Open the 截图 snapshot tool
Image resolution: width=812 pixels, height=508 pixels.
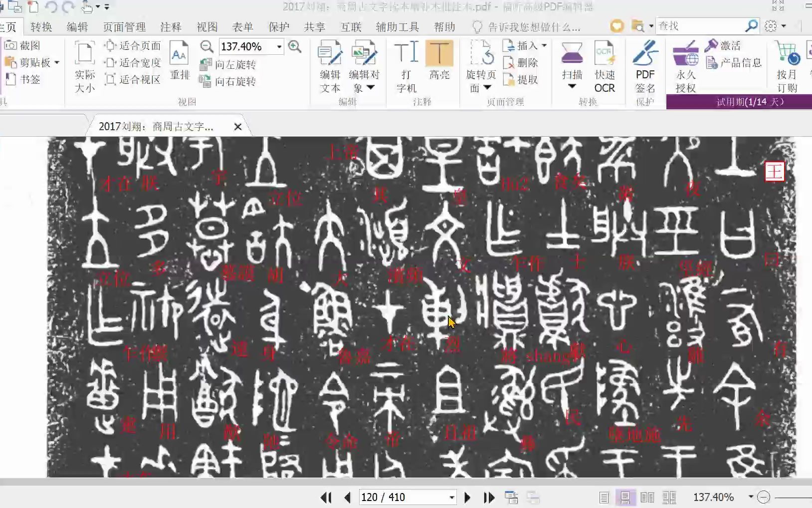pyautogui.click(x=22, y=45)
